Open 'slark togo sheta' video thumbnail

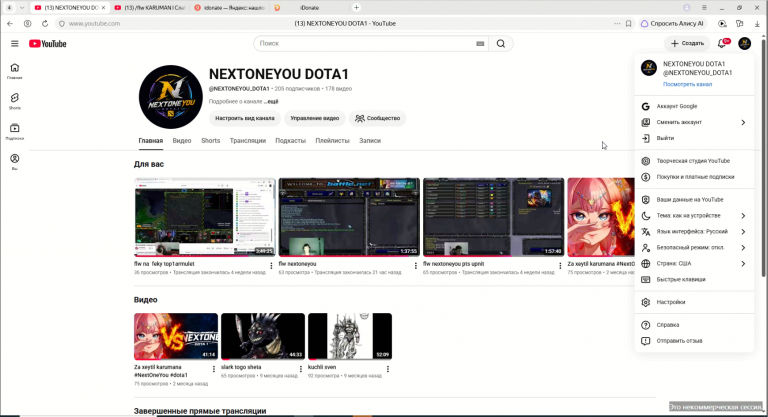coord(263,337)
